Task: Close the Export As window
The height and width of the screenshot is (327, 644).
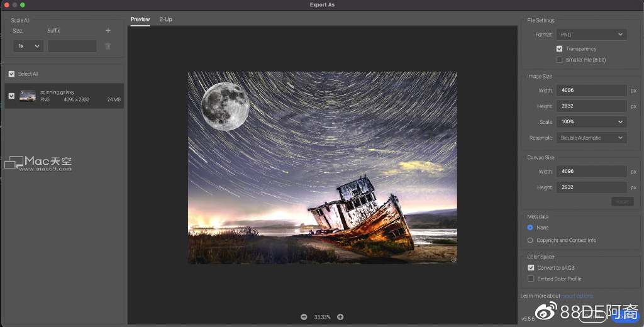Action: pyautogui.click(x=6, y=5)
